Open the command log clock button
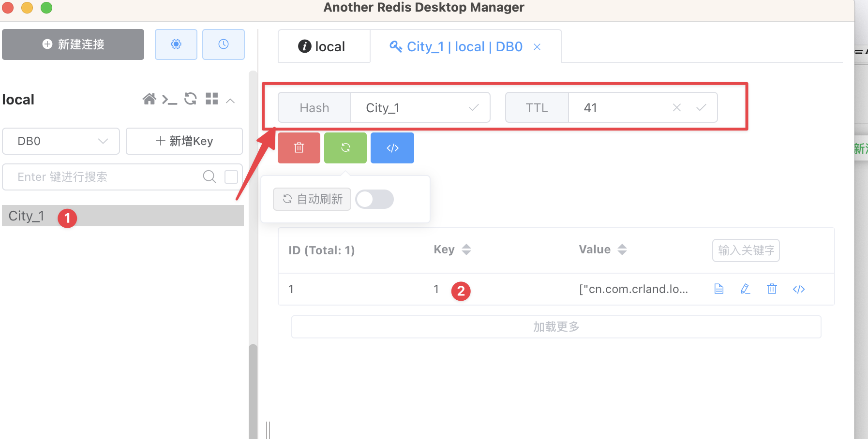The width and height of the screenshot is (868, 439). 224,44
